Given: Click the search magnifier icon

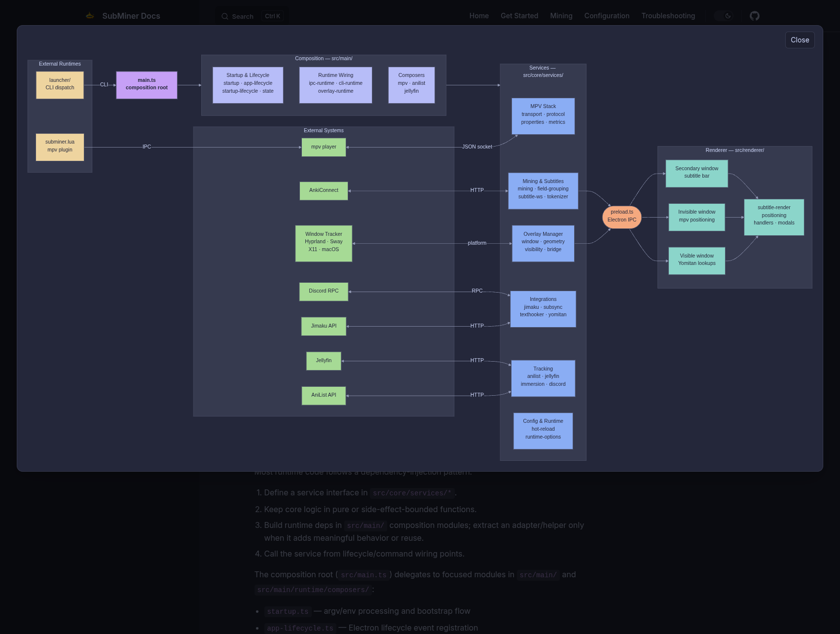Looking at the screenshot, I should [x=225, y=16].
